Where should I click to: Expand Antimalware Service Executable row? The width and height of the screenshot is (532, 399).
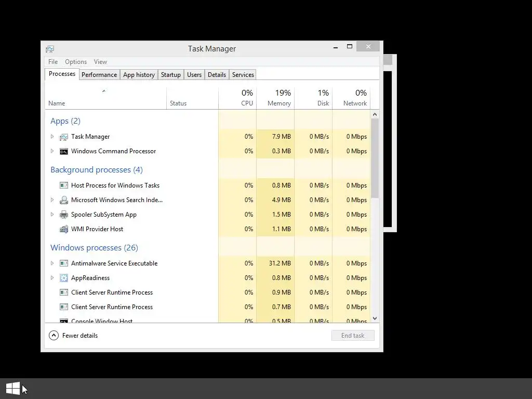[52, 263]
